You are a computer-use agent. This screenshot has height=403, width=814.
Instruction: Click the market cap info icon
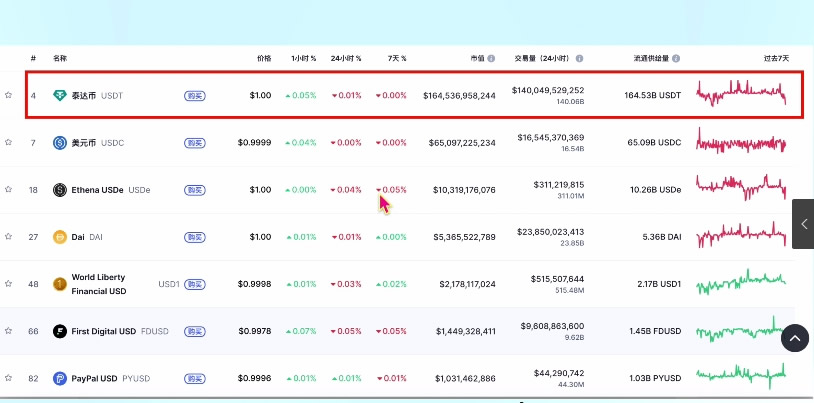(492, 59)
